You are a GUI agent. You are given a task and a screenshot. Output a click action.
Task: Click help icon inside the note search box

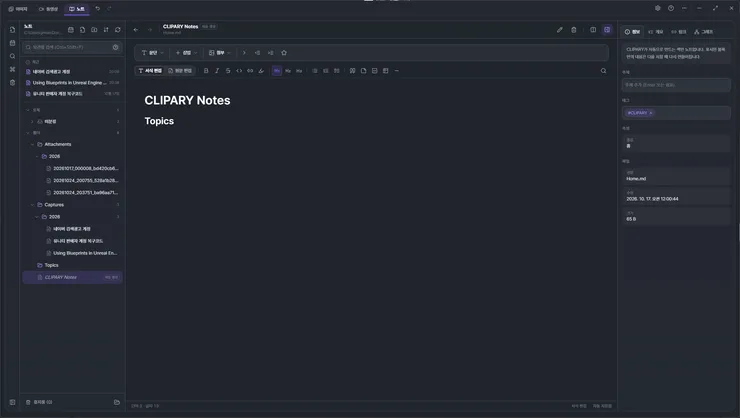pyautogui.click(x=116, y=47)
